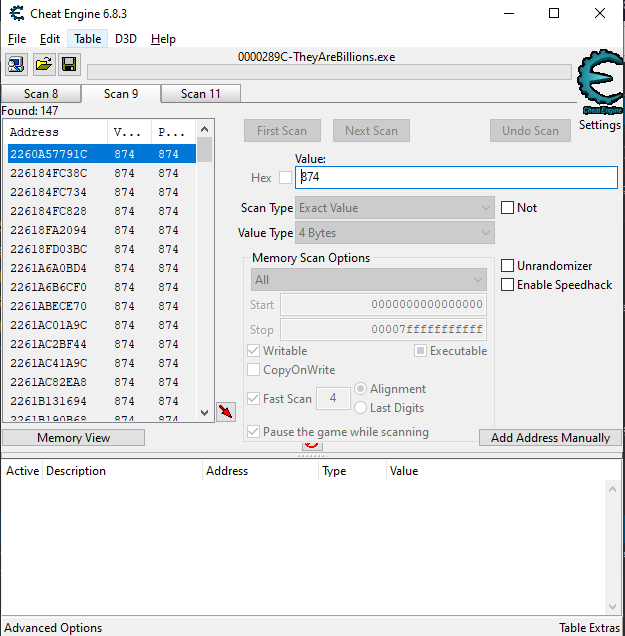Click the Open folder icon in toolbar
Image resolution: width=625 pixels, height=636 pixels.
pos(43,65)
